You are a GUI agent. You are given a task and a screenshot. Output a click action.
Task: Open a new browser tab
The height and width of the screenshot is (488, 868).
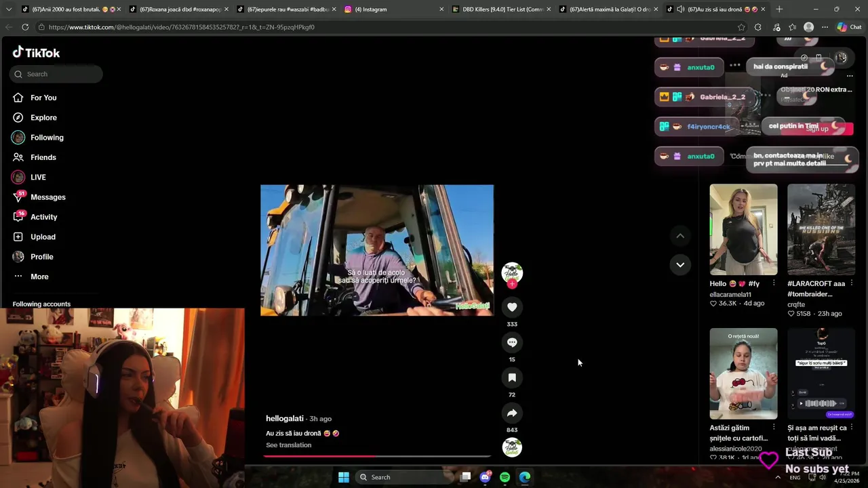tap(779, 9)
